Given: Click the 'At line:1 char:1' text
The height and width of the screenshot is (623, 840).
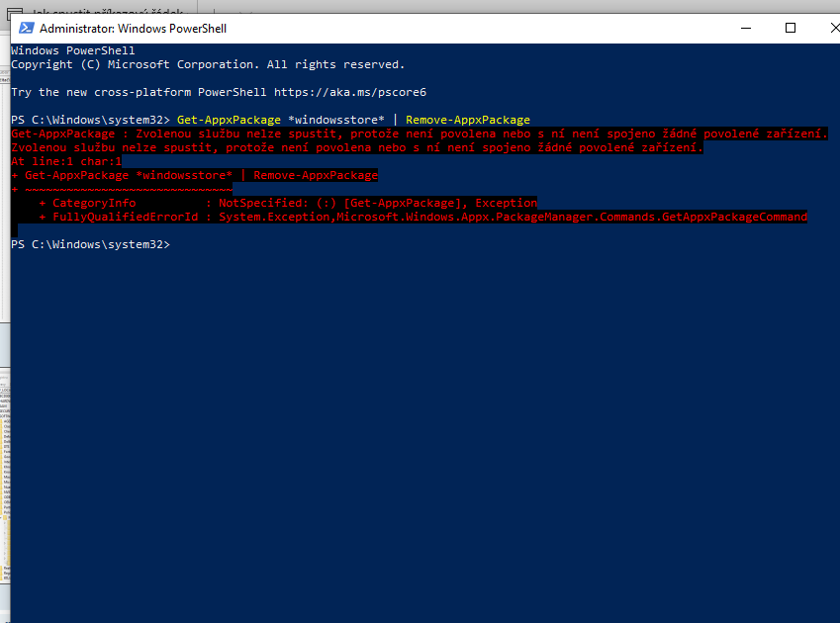Looking at the screenshot, I should coord(66,161).
